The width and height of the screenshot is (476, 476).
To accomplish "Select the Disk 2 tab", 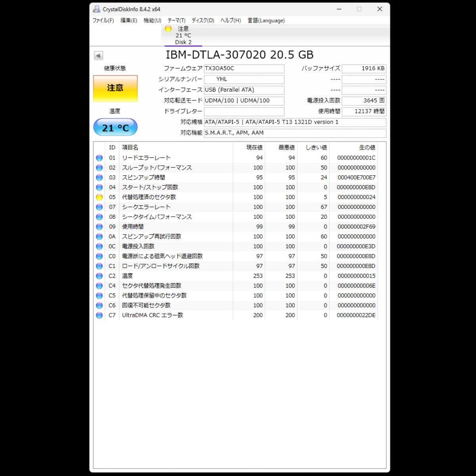I will pyautogui.click(x=183, y=36).
